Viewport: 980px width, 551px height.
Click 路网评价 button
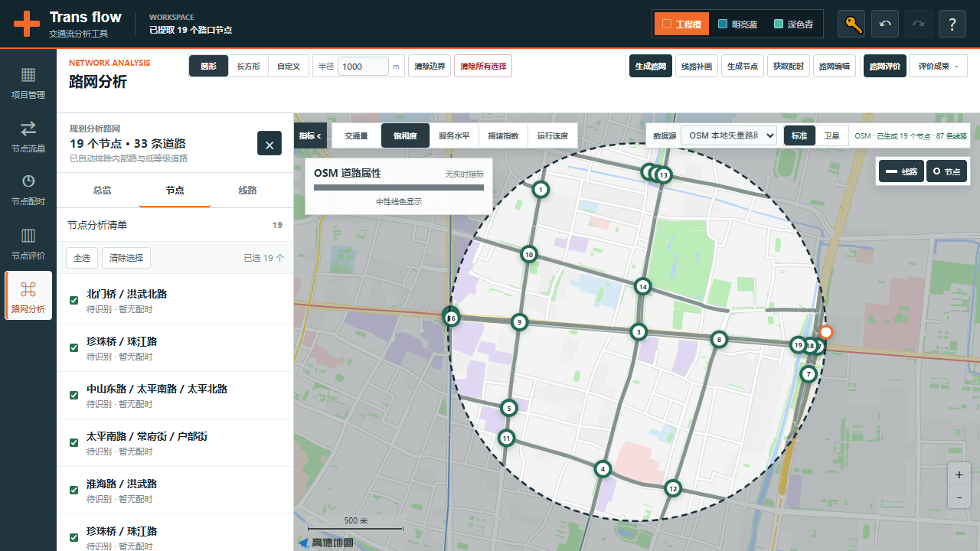[884, 67]
